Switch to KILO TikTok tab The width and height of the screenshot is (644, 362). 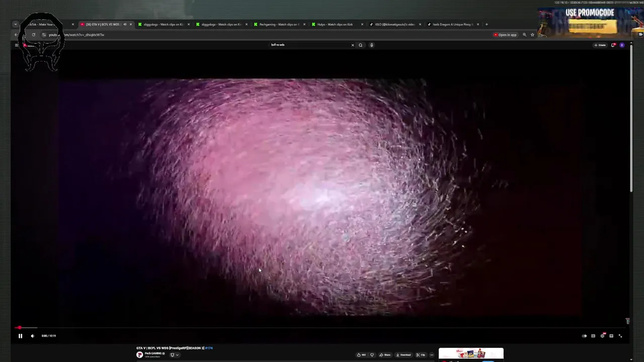[394, 24]
